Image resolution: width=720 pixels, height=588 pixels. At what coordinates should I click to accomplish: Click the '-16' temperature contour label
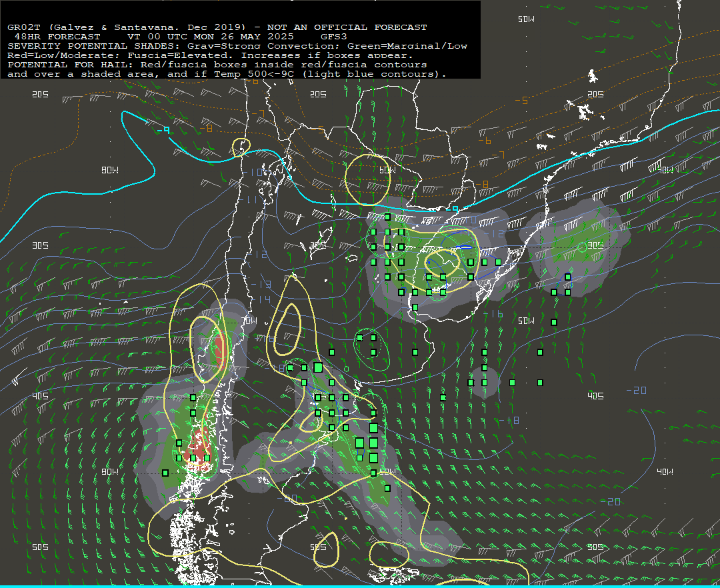pyautogui.click(x=493, y=314)
